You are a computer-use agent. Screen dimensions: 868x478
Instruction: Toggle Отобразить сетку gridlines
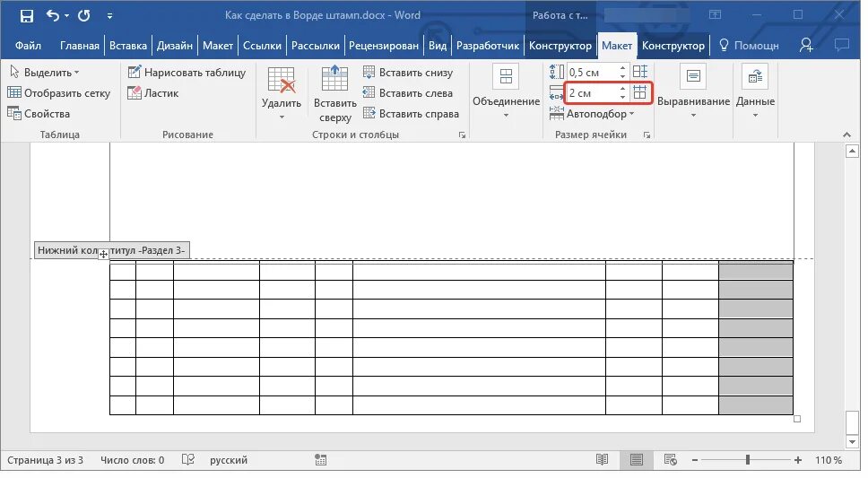coord(59,93)
